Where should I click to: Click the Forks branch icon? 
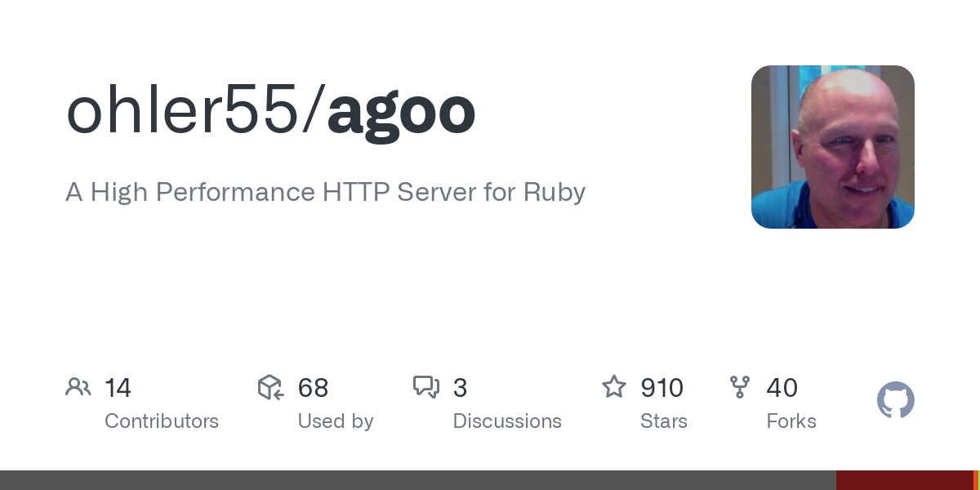740,387
